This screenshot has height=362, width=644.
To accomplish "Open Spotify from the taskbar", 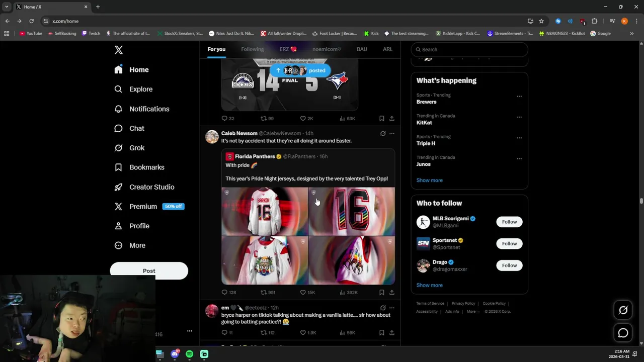I will pos(189,354).
